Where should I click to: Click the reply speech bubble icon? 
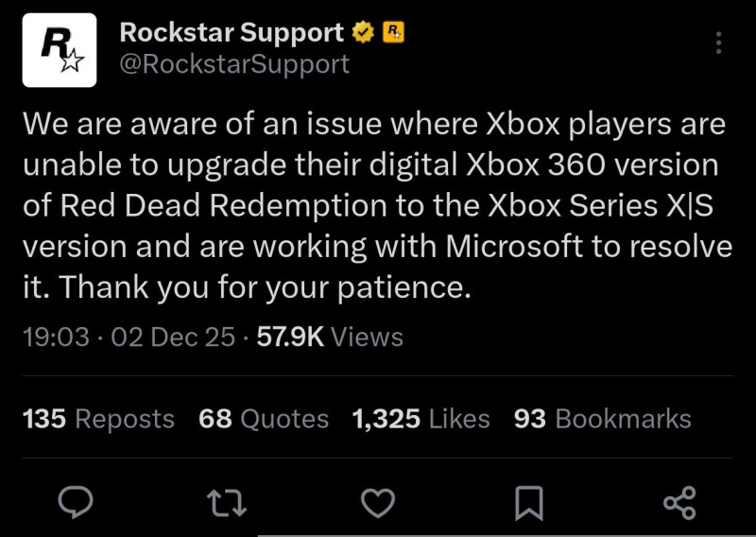click(x=75, y=503)
